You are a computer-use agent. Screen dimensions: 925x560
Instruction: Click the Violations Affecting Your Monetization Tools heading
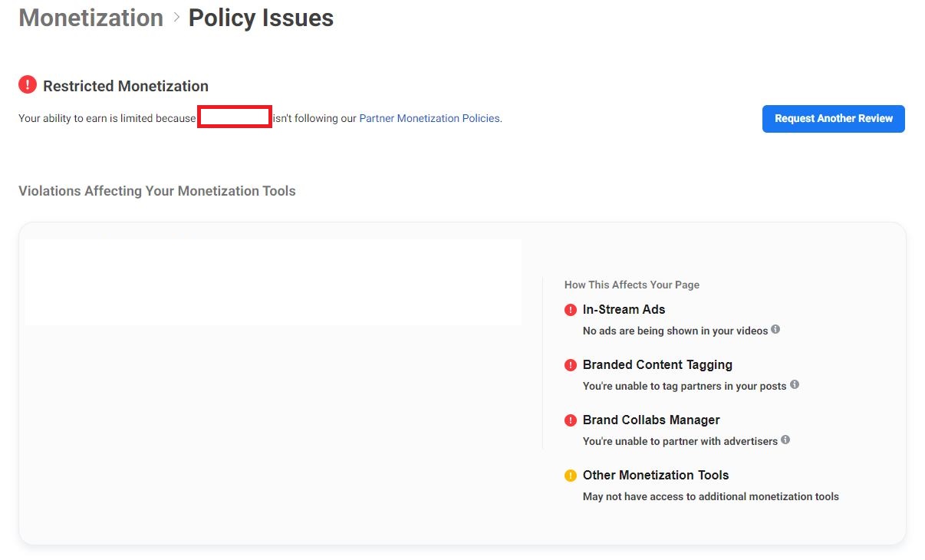(x=157, y=191)
